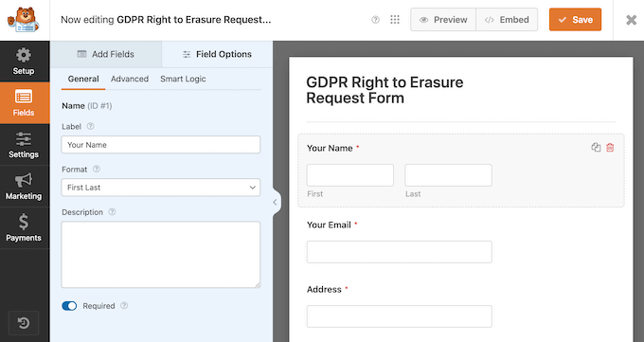Show help tooltip for Label
The image size is (644, 342).
point(90,126)
